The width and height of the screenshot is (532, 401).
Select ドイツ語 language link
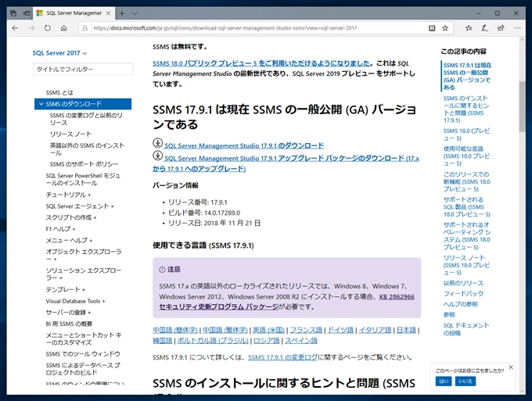pyautogui.click(x=340, y=330)
